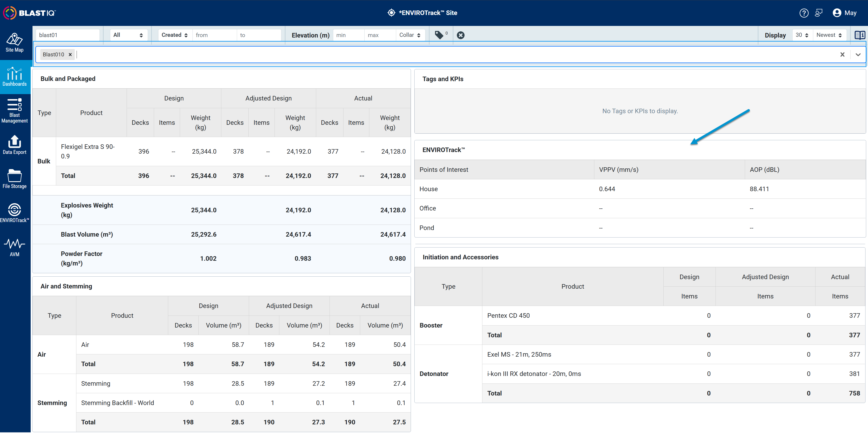The width and height of the screenshot is (868, 433).
Task: Expand the blast selector dropdown chevron
Action: tap(858, 55)
